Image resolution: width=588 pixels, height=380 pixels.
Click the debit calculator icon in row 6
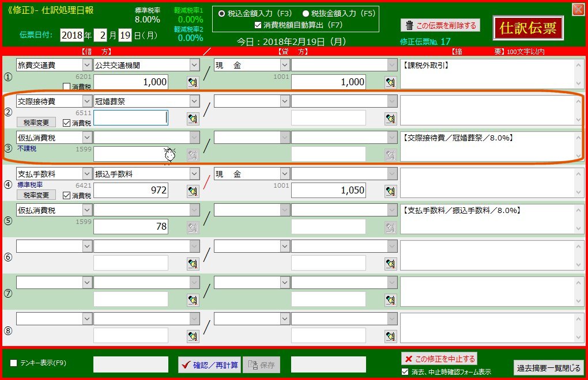click(x=193, y=264)
